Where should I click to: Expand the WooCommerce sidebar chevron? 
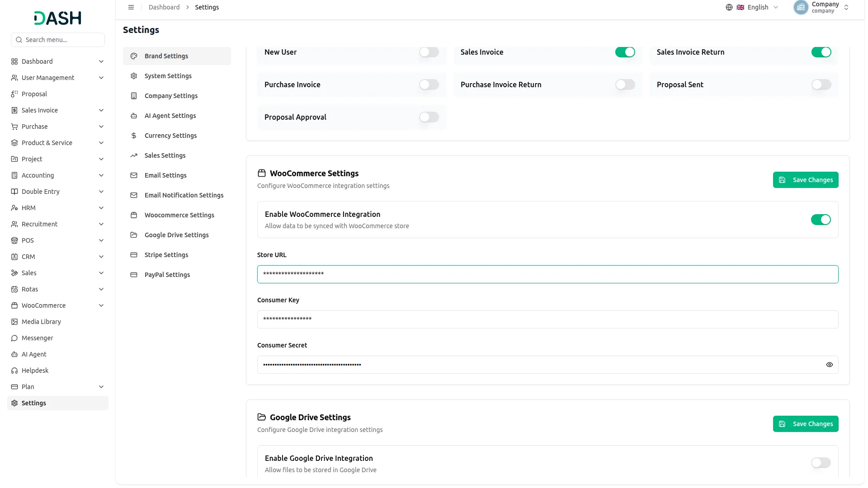tap(101, 305)
